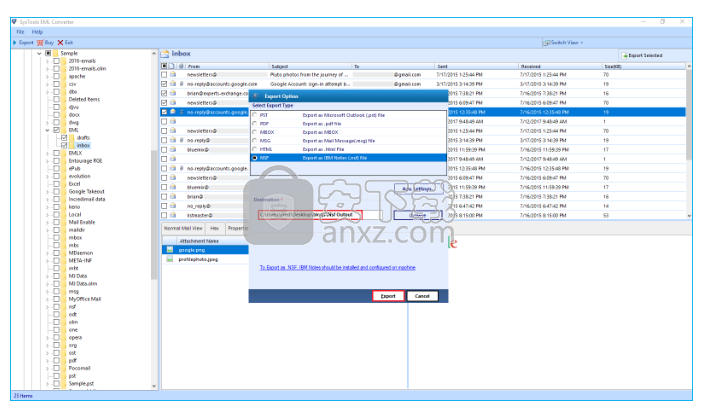Select the Incredimail data folder
The width and height of the screenshot is (702, 414).
coord(87,199)
